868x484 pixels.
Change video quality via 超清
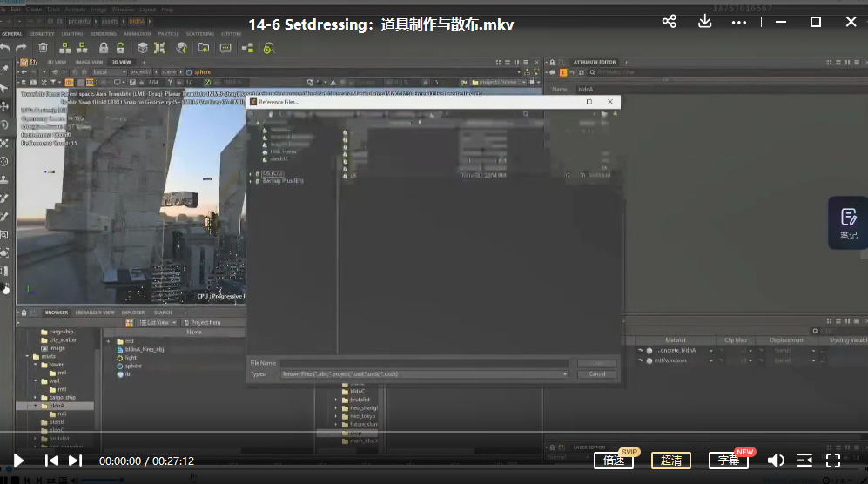[x=671, y=460]
